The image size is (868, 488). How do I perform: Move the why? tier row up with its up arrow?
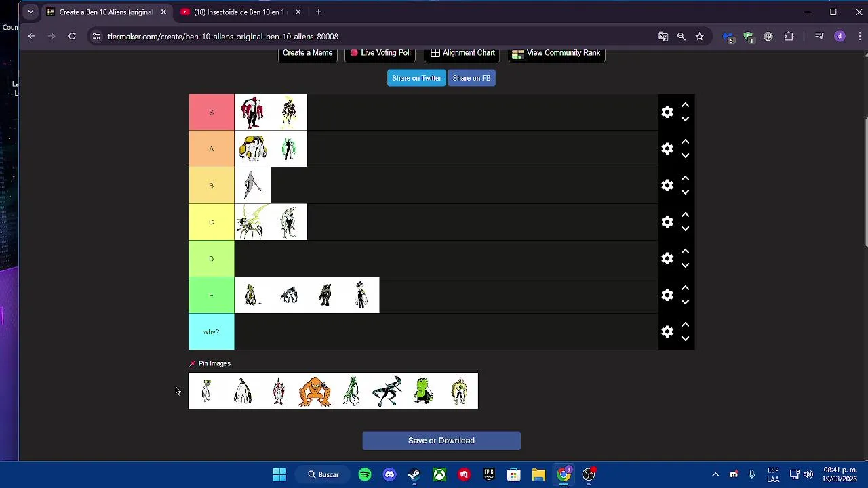click(685, 325)
